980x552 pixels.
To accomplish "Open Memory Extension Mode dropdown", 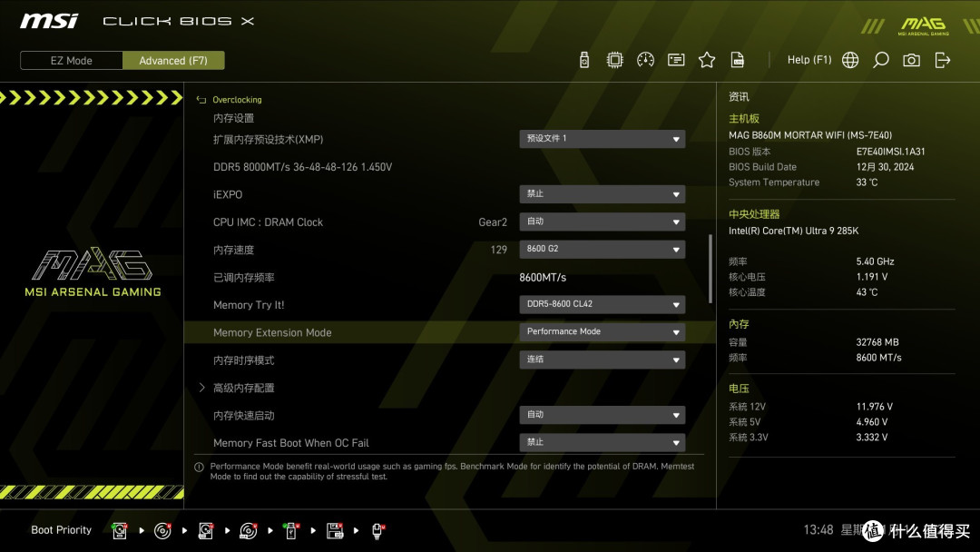I will tap(602, 332).
